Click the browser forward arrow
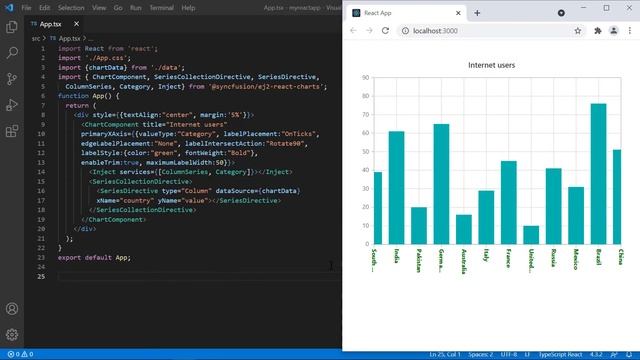This screenshot has height=360, width=640. (369, 31)
